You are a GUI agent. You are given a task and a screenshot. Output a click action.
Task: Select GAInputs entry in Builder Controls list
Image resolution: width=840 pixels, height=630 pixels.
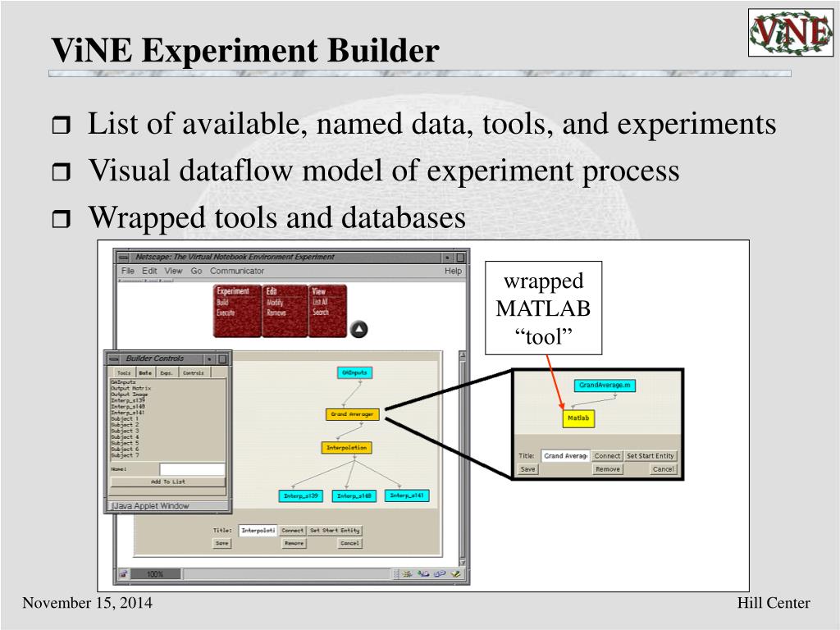[x=123, y=382]
